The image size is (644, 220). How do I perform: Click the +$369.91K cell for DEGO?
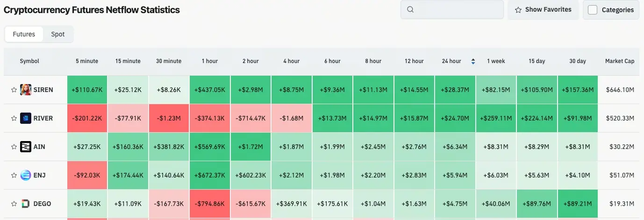pos(292,204)
